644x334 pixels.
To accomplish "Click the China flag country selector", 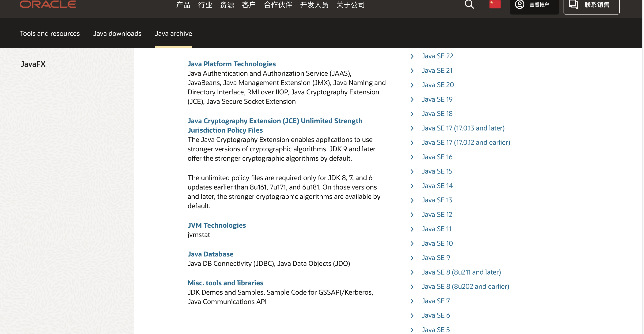I will coord(495,4).
